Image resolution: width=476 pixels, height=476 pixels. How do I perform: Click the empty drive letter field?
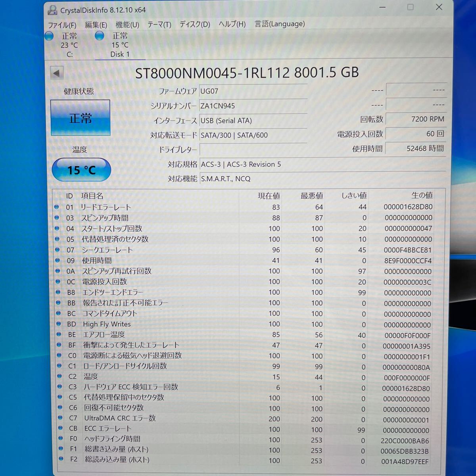253,150
